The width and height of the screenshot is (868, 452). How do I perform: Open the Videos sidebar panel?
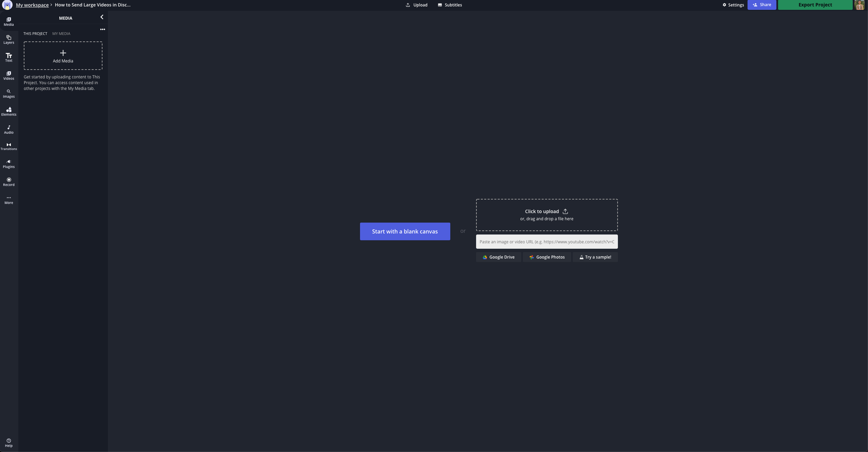point(9,75)
